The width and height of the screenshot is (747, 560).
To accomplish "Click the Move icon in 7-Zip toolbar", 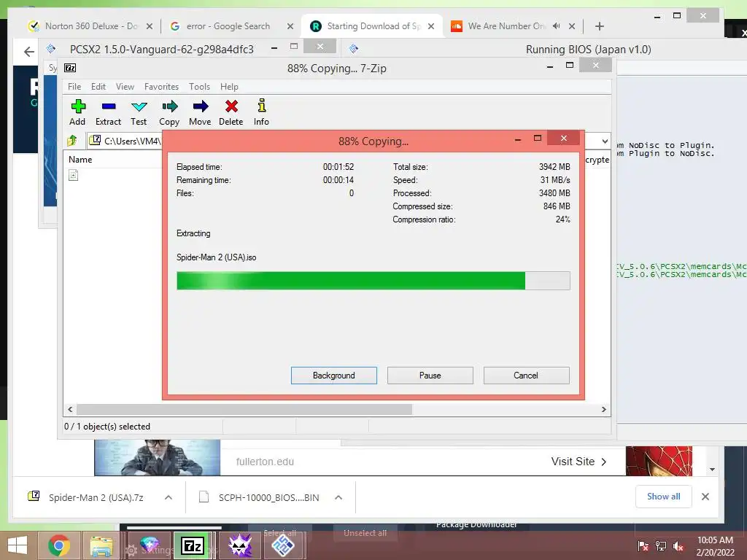I will (201, 106).
